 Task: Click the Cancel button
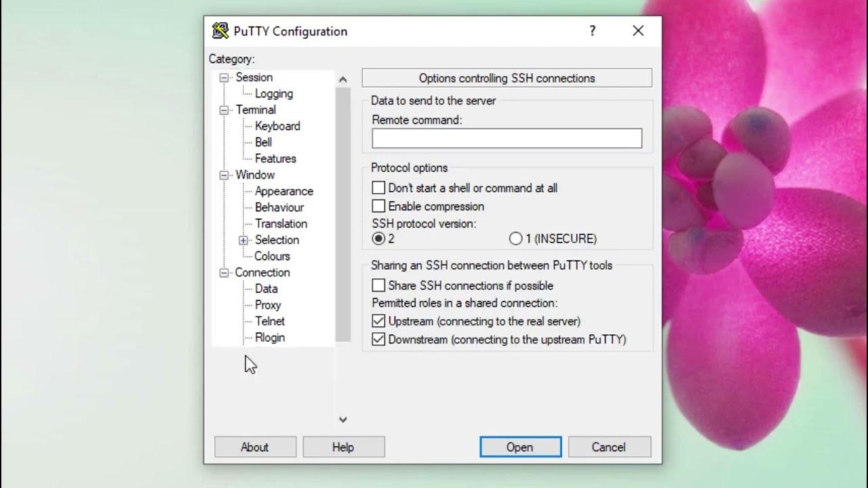pos(609,447)
